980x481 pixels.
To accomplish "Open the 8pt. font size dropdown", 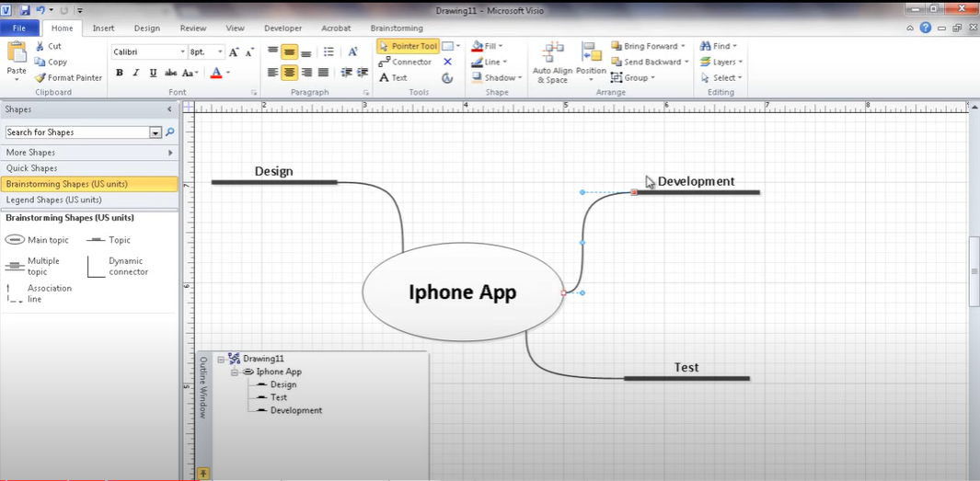I will 220,52.
